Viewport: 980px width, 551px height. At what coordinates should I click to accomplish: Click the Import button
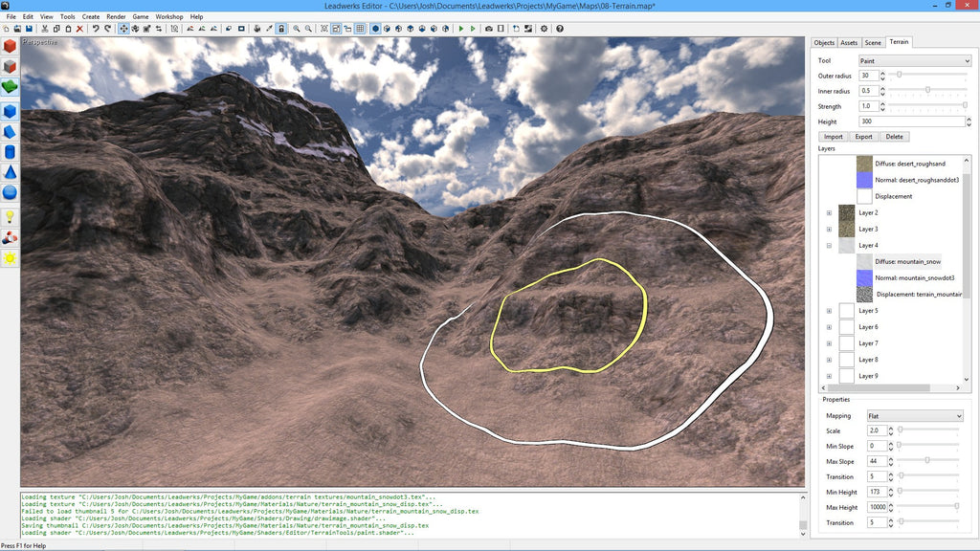tap(834, 137)
